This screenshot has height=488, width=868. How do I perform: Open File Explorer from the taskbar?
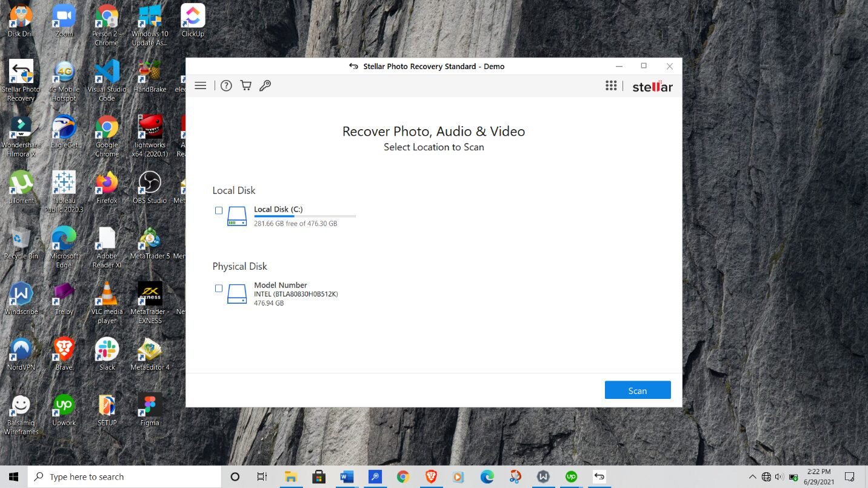coord(290,477)
